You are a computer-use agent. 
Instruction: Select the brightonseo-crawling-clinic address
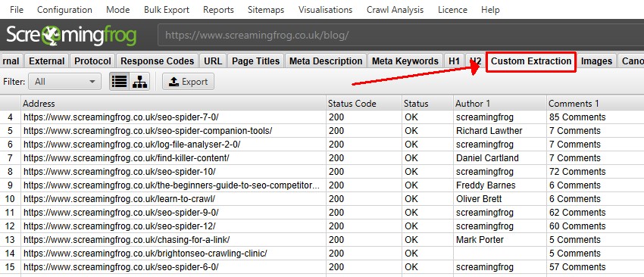click(x=145, y=254)
